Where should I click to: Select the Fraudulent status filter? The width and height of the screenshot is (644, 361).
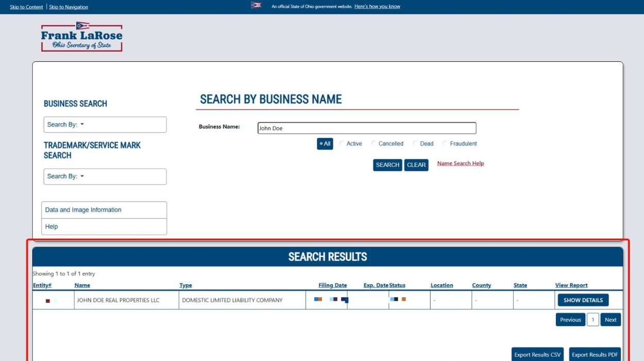pos(445,143)
